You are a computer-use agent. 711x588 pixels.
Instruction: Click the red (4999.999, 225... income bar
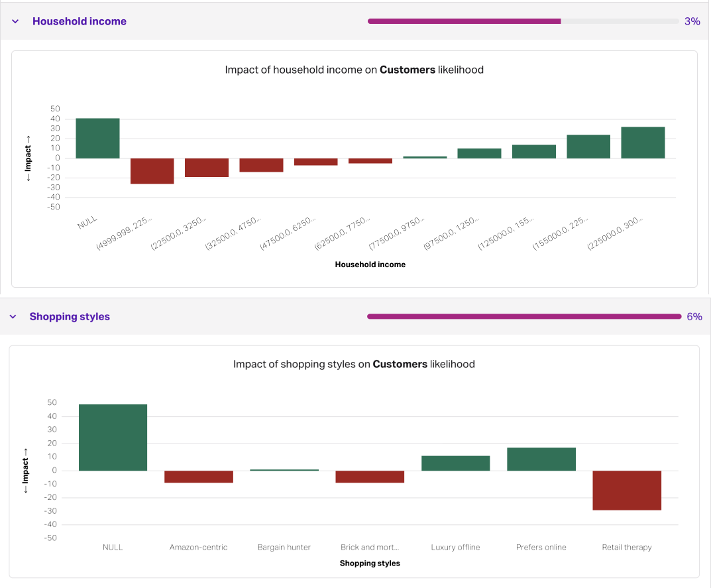click(x=152, y=171)
